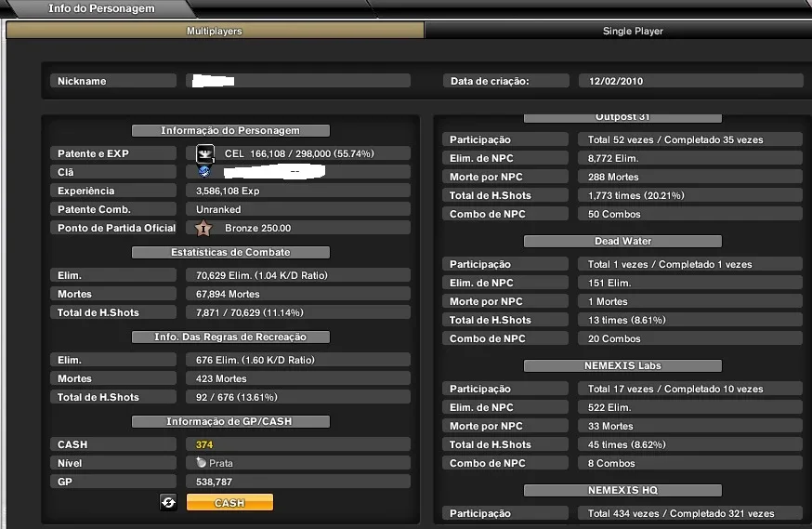Click the Nickname value field
Image resolution: width=812 pixels, height=529 pixels.
(x=298, y=81)
